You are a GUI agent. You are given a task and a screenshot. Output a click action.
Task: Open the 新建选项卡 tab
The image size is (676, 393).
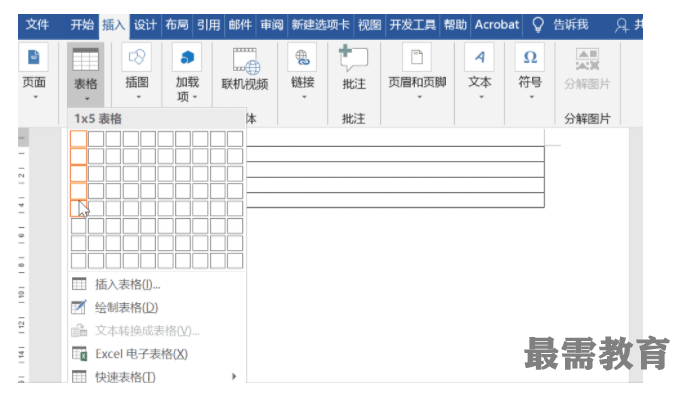click(320, 25)
